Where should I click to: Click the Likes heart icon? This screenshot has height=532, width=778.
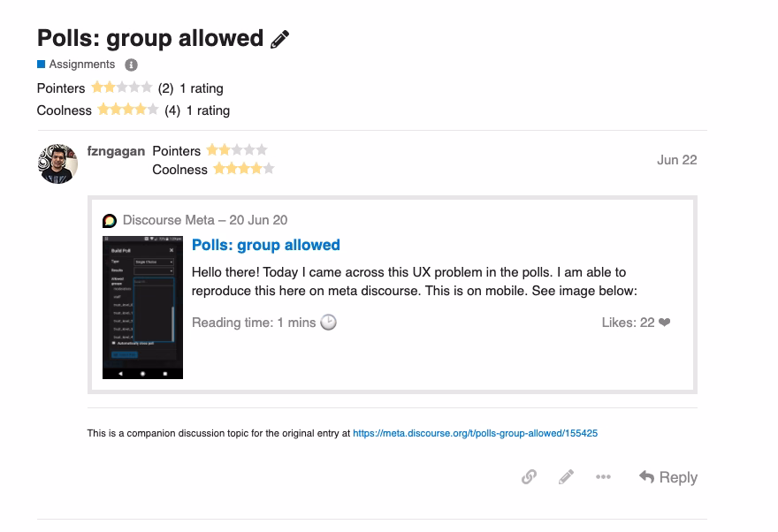tap(664, 323)
